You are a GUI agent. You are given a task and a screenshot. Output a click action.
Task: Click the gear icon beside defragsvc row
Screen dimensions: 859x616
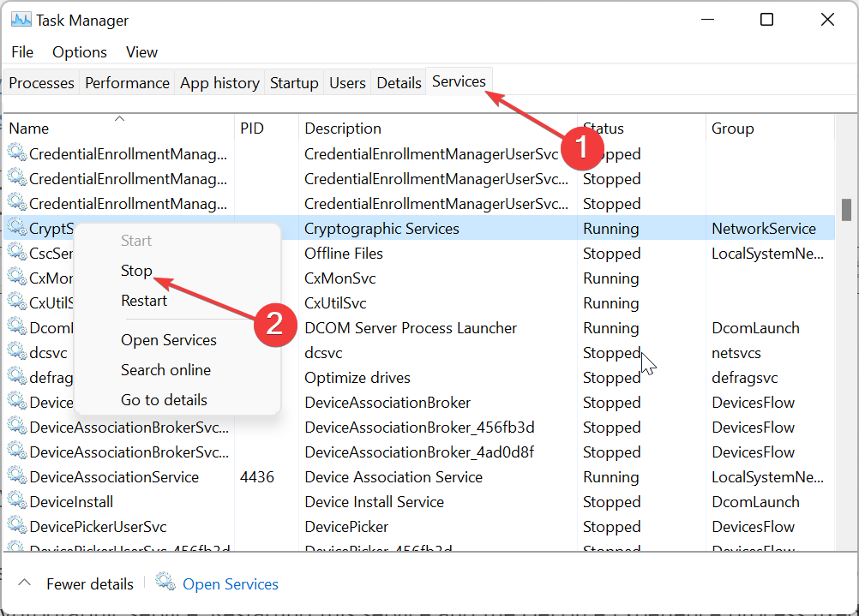click(17, 377)
